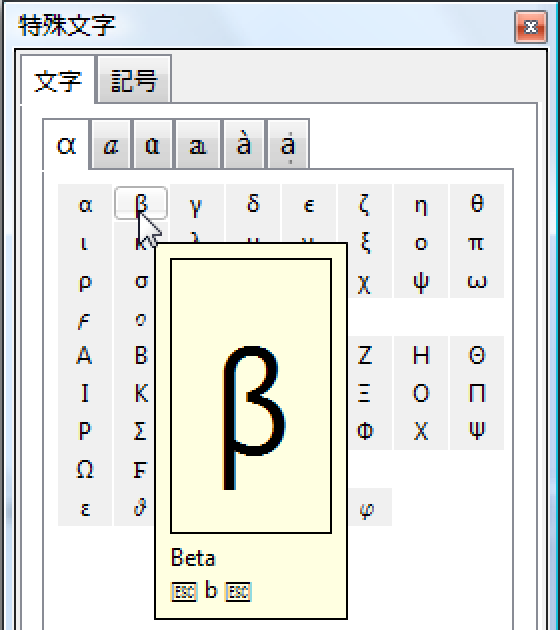This screenshot has height=630, width=560.
Task: Insert lowercase gamma character
Action: [x=196, y=203]
